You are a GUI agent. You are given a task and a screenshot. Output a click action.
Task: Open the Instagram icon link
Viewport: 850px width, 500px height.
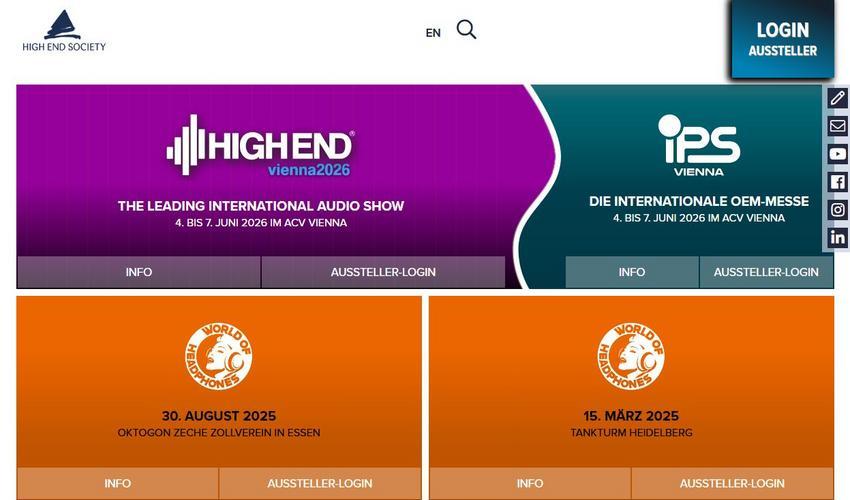[x=838, y=209]
